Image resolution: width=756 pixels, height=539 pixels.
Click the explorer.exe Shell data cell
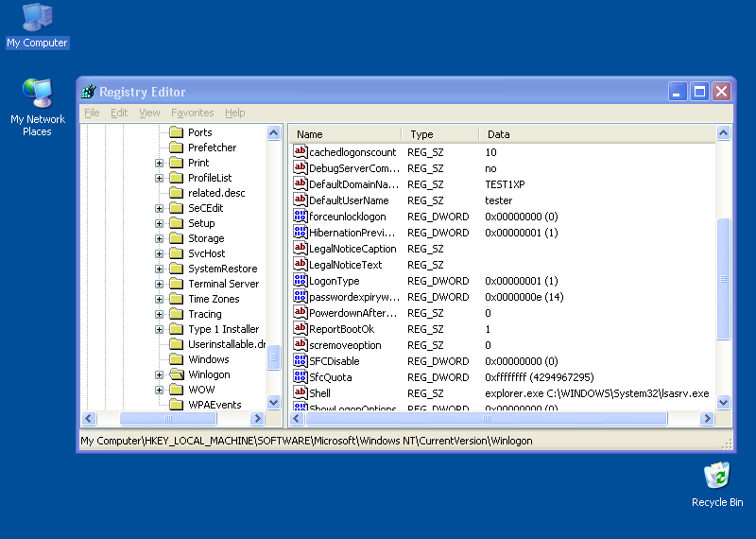point(597,393)
